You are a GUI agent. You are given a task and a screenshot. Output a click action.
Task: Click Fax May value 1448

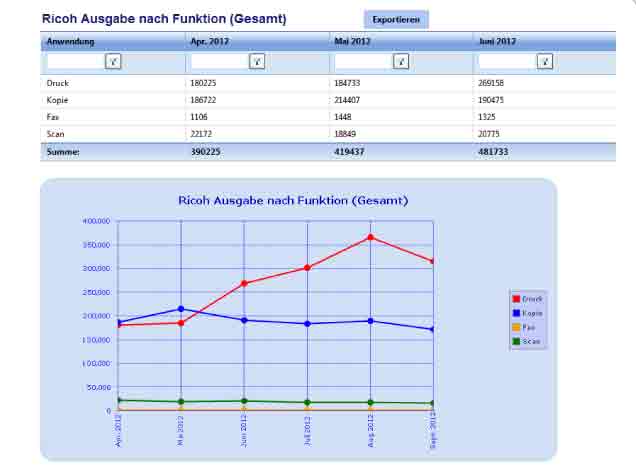coord(343,117)
